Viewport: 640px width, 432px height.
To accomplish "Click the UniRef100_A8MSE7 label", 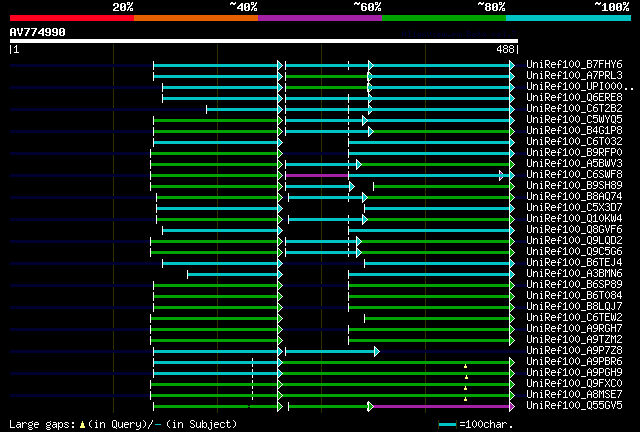I will click(574, 395).
